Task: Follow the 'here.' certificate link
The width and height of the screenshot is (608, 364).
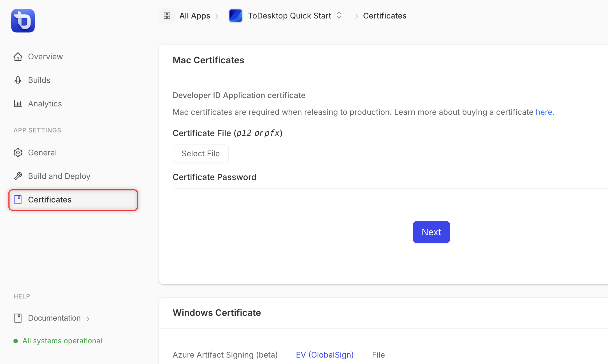Action: 545,112
